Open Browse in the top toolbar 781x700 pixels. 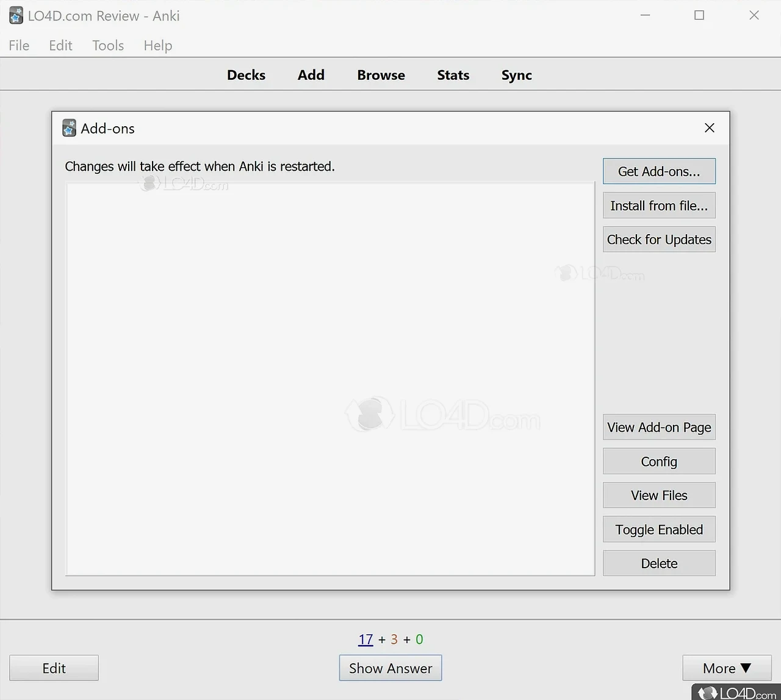coord(381,75)
